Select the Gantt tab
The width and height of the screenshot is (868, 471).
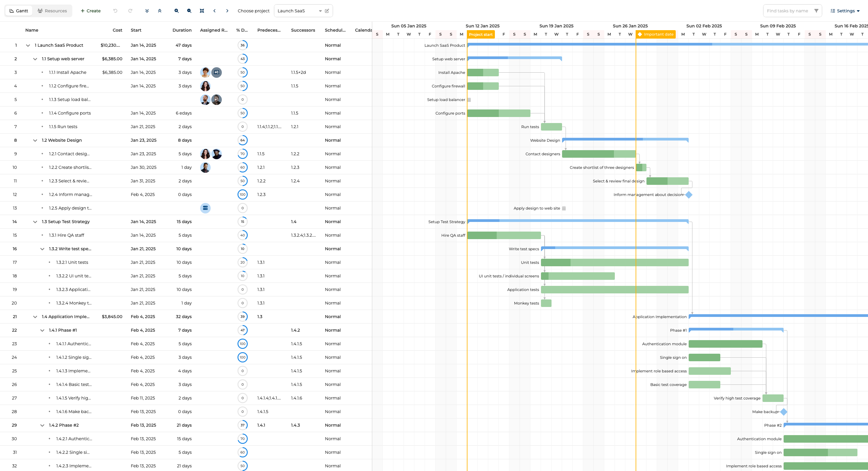tap(19, 11)
